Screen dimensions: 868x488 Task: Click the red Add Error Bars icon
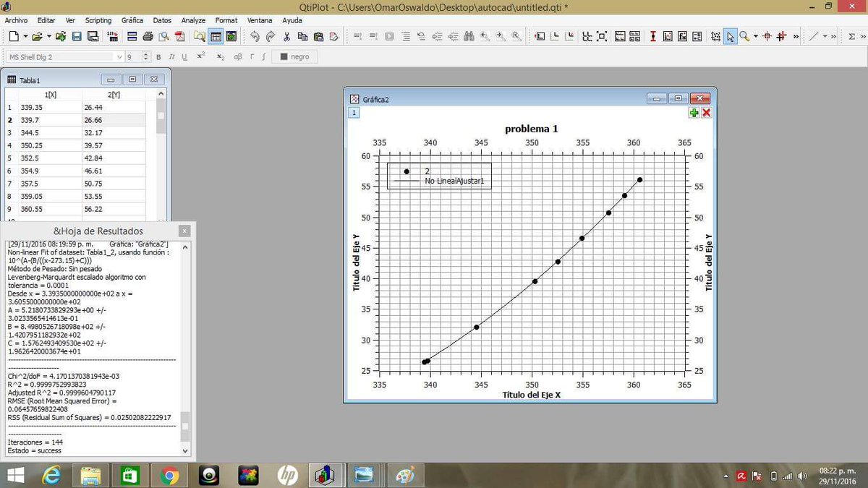tap(652, 36)
